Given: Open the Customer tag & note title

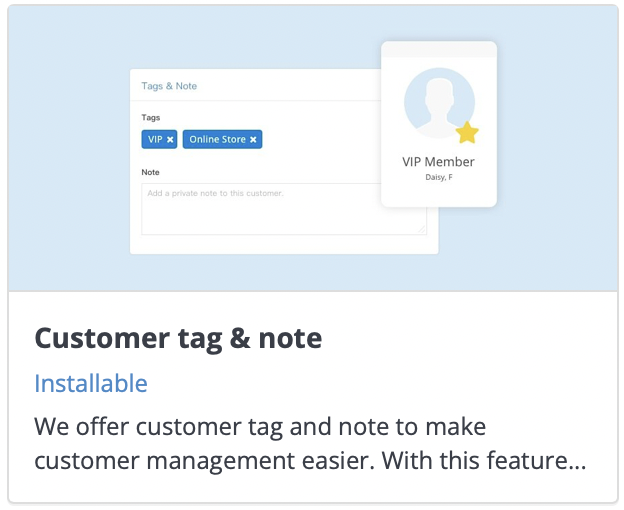Looking at the screenshot, I should point(178,338).
